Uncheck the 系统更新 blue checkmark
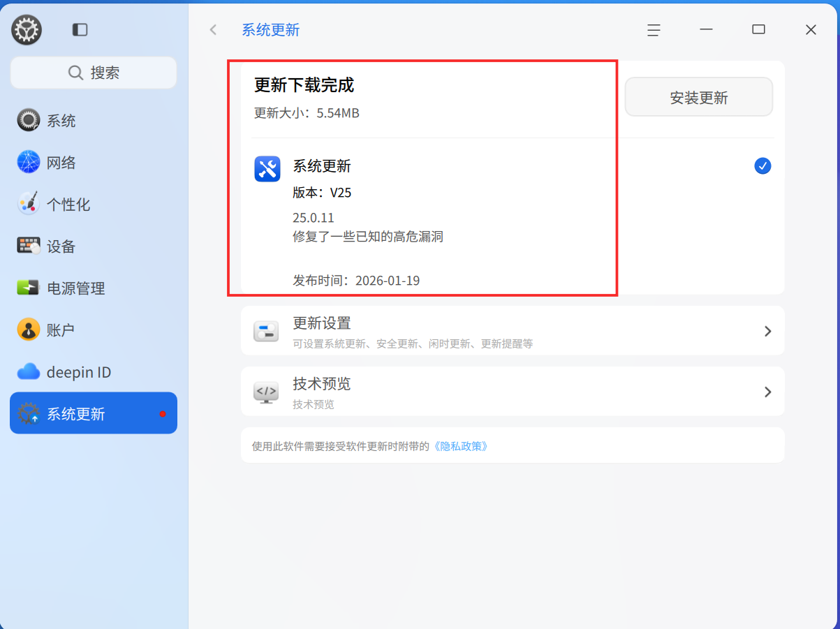The width and height of the screenshot is (840, 629). (x=762, y=166)
